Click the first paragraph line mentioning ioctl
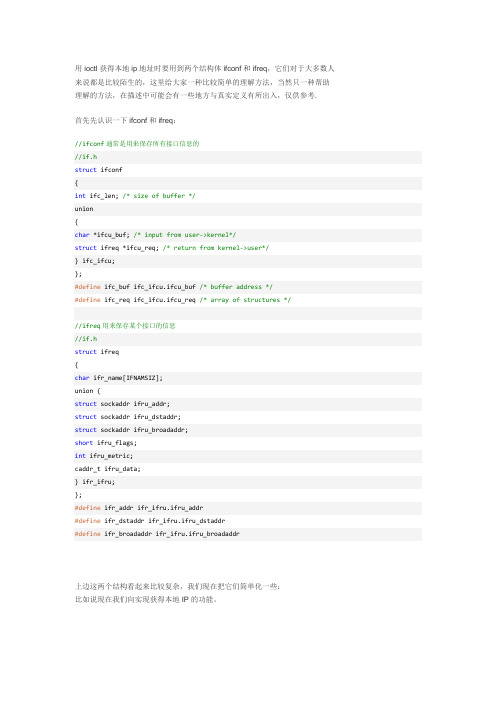Image resolution: width=496 pixels, height=702 pixels. click(x=205, y=68)
